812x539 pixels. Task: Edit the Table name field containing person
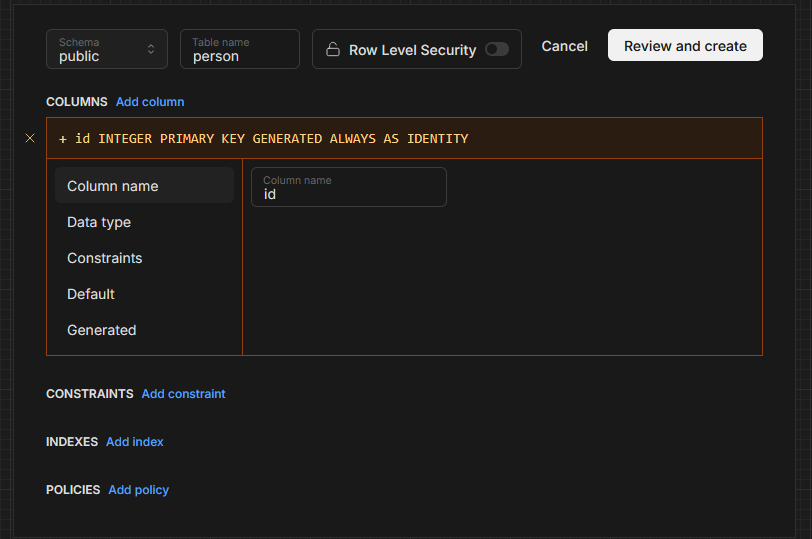[240, 49]
